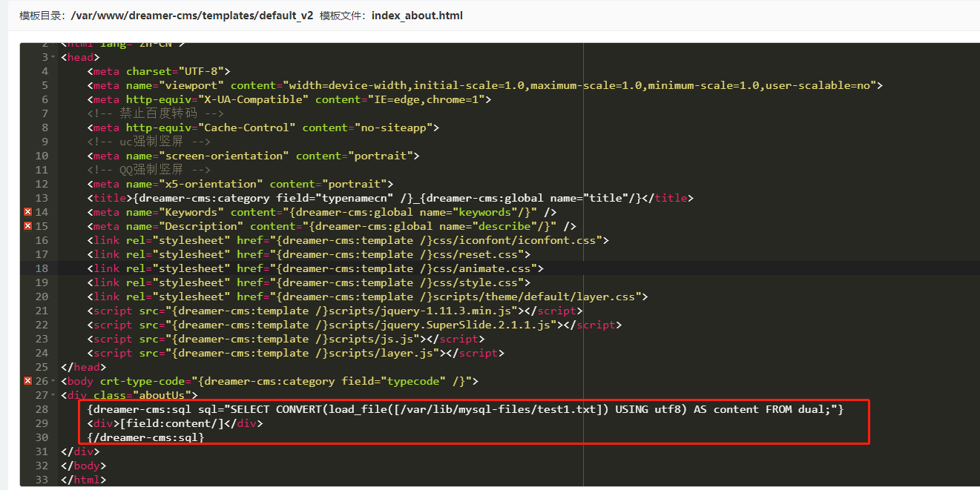Click the style.css stylesheet link line
The width and height of the screenshot is (980, 490).
coord(308,282)
